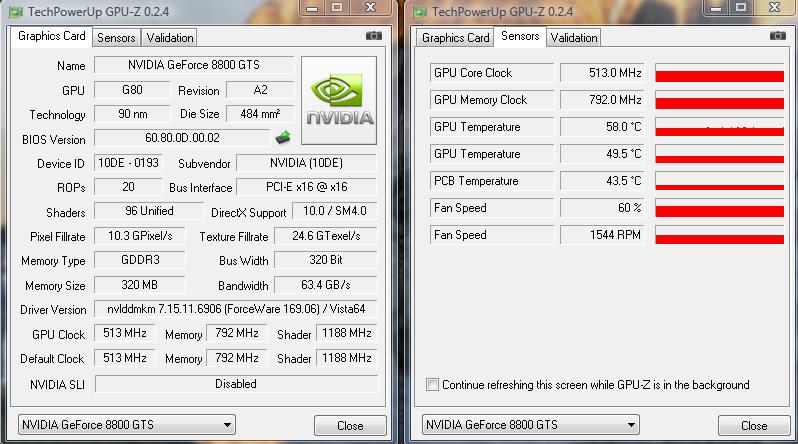The height and width of the screenshot is (444, 798).
Task: Click Bandwidth value 63.4 GB/s
Action: point(326,285)
